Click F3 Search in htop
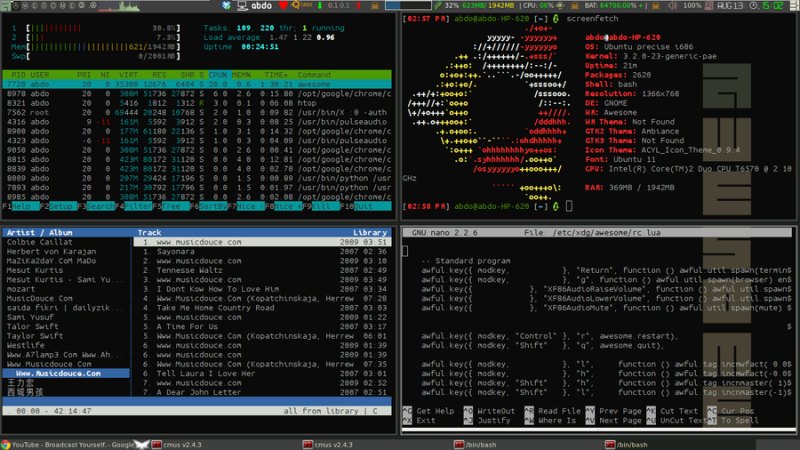This screenshot has width=800, height=450. (96, 206)
